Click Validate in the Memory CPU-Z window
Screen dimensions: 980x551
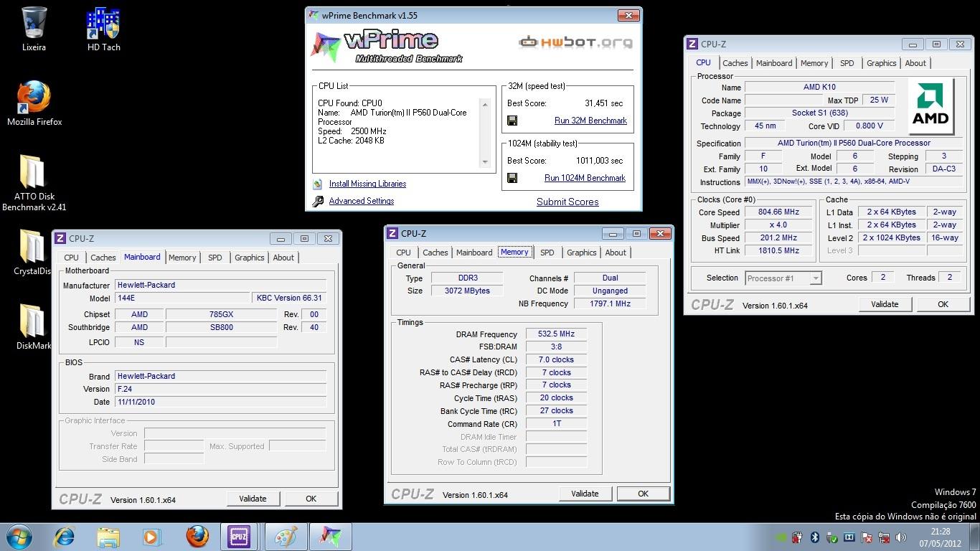coord(585,494)
